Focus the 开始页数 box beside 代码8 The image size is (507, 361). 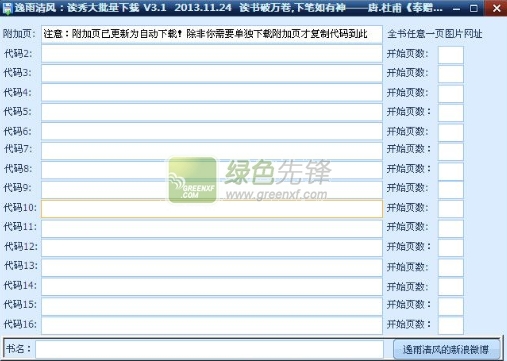tap(451, 171)
